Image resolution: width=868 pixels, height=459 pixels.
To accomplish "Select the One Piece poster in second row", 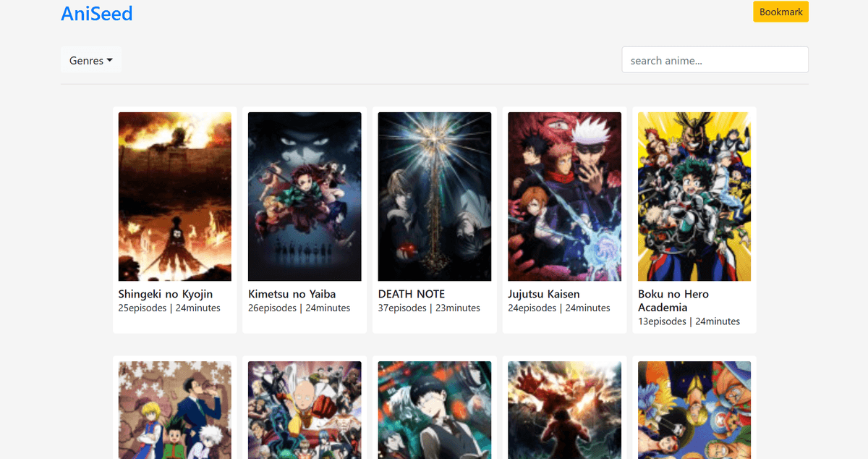I will click(x=694, y=410).
